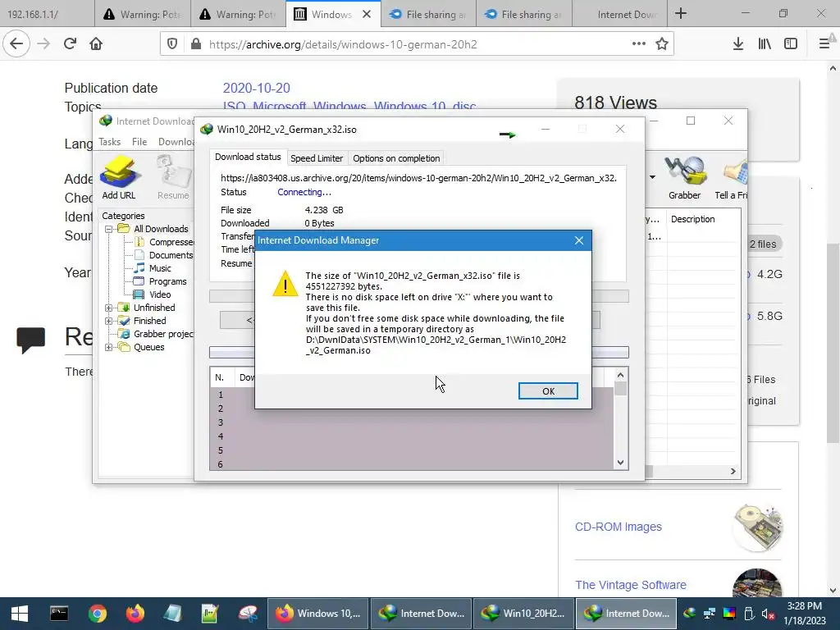Click the dropdown arrow left of the Grabber icon
Screen dimensions: 840x630
pyautogui.click(x=652, y=177)
